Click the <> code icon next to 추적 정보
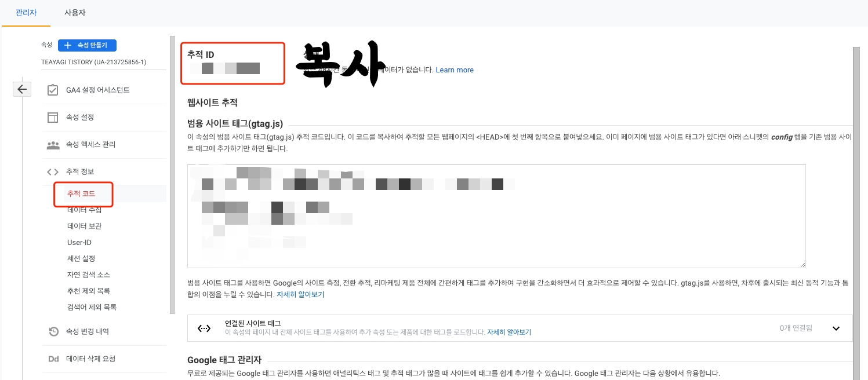Image resolution: width=868 pixels, height=380 pixels. coord(52,171)
